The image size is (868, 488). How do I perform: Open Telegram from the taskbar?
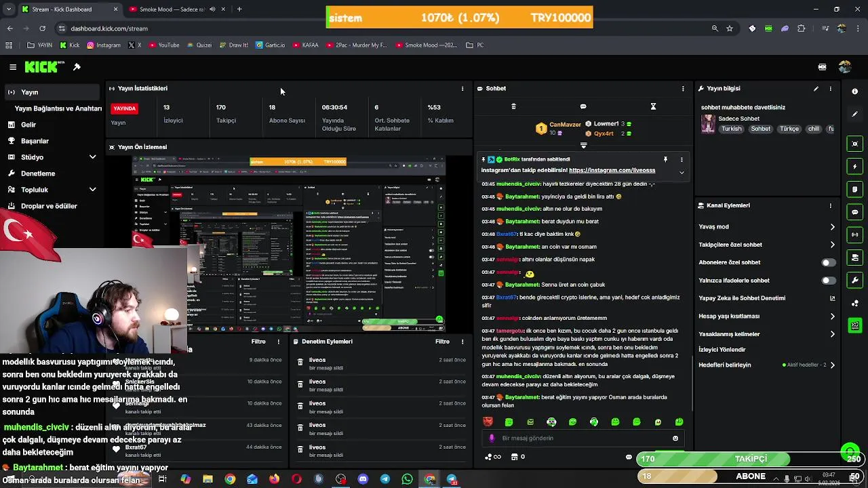click(x=385, y=479)
